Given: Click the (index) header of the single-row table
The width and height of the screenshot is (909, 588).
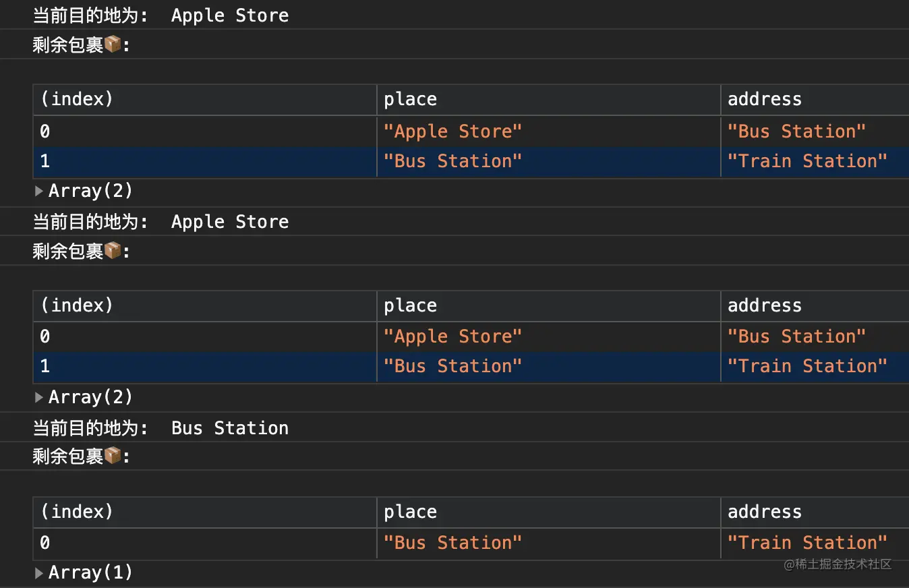Looking at the screenshot, I should click(205, 512).
